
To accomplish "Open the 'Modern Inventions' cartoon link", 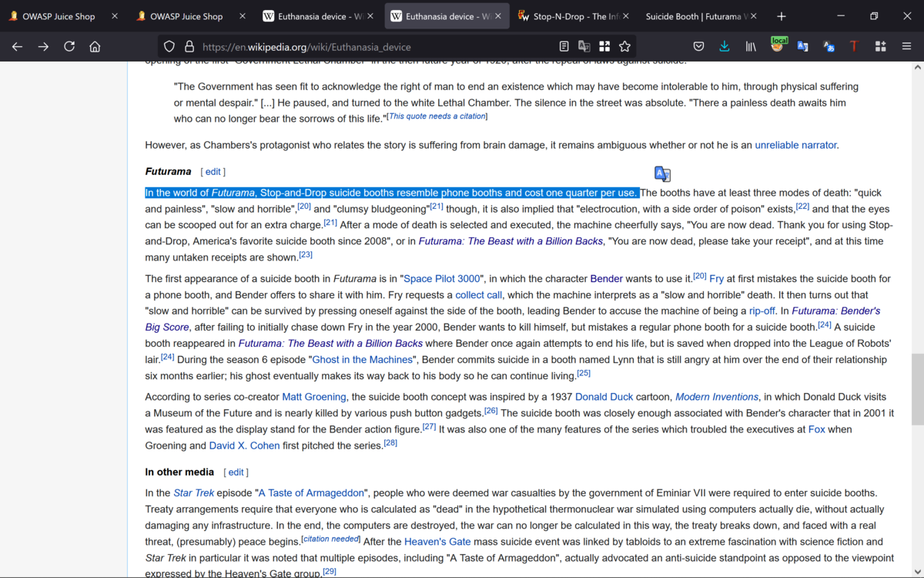I will (717, 397).
